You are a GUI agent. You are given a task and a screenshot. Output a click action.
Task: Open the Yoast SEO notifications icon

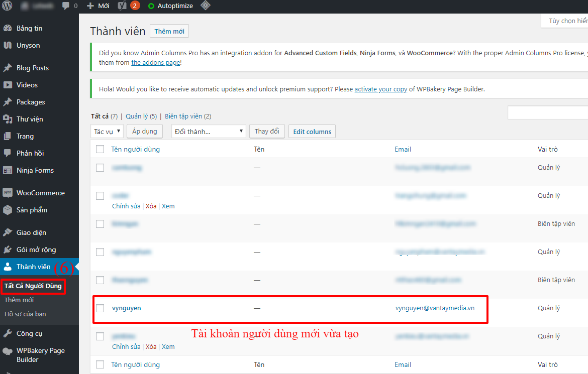click(x=122, y=6)
